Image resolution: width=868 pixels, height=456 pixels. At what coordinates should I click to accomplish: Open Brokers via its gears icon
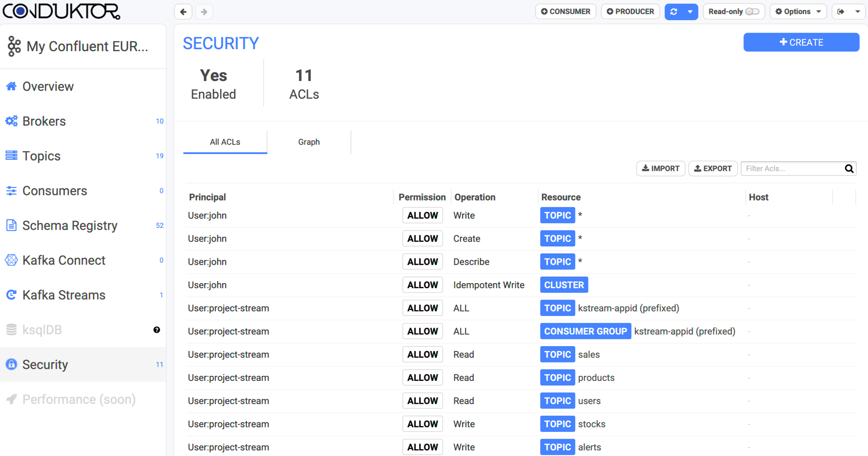11,121
